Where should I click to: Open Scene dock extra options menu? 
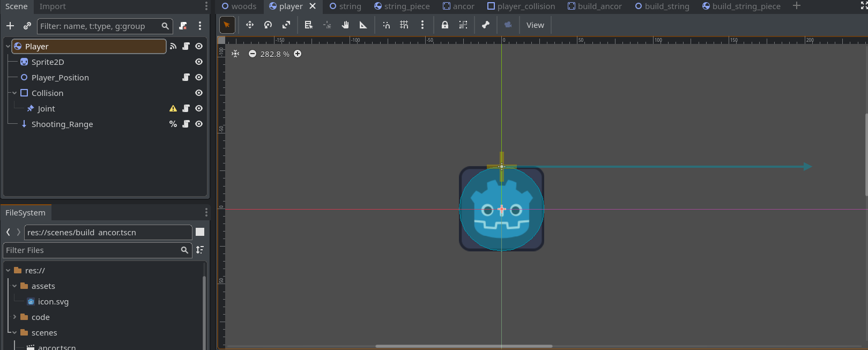tap(200, 26)
